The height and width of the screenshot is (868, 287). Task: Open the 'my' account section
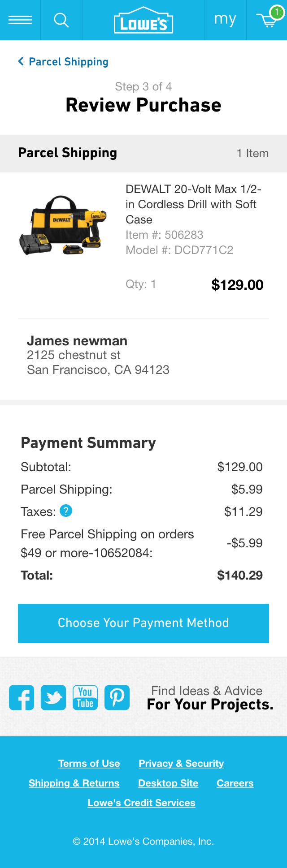pyautogui.click(x=226, y=19)
